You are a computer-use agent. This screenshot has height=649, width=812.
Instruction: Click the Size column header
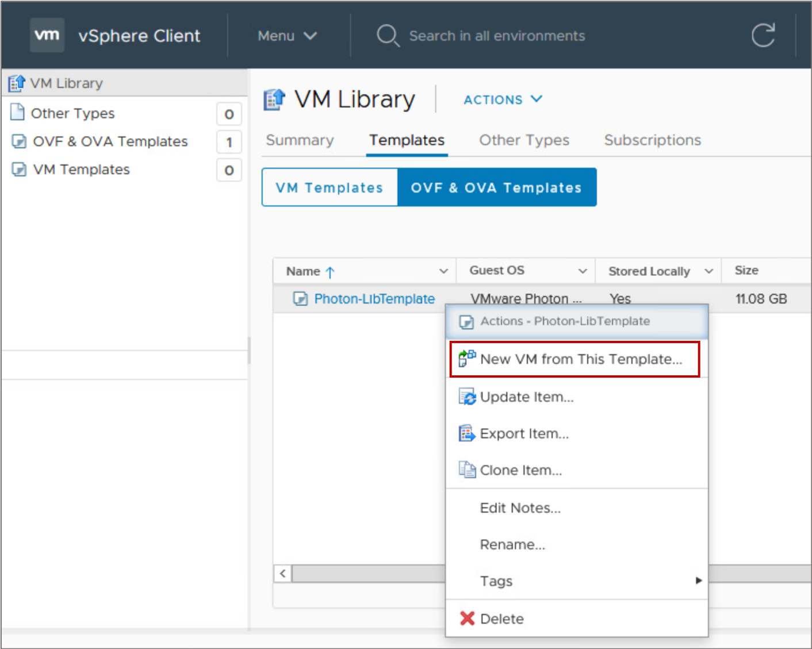click(x=767, y=271)
